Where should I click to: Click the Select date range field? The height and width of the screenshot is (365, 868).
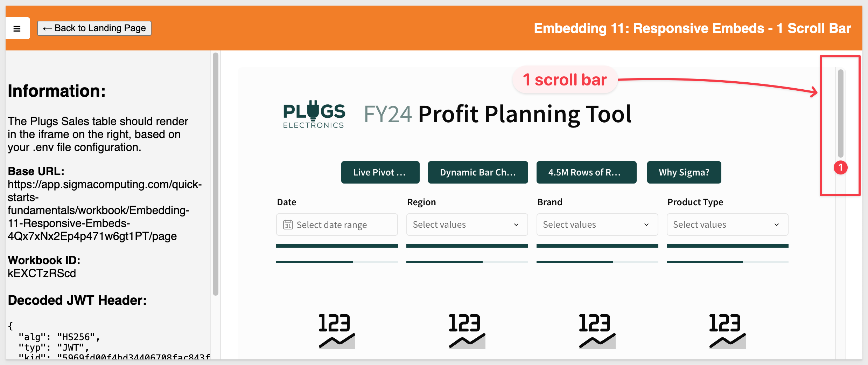337,225
